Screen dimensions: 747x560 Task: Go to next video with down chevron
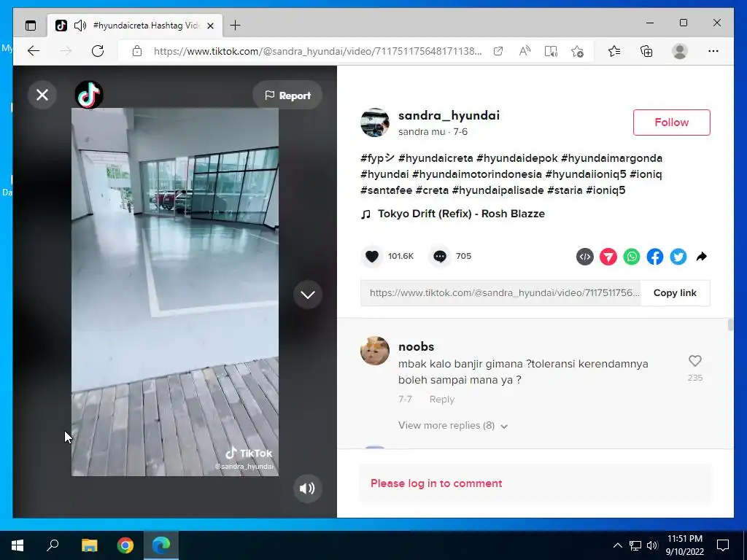[308, 295]
